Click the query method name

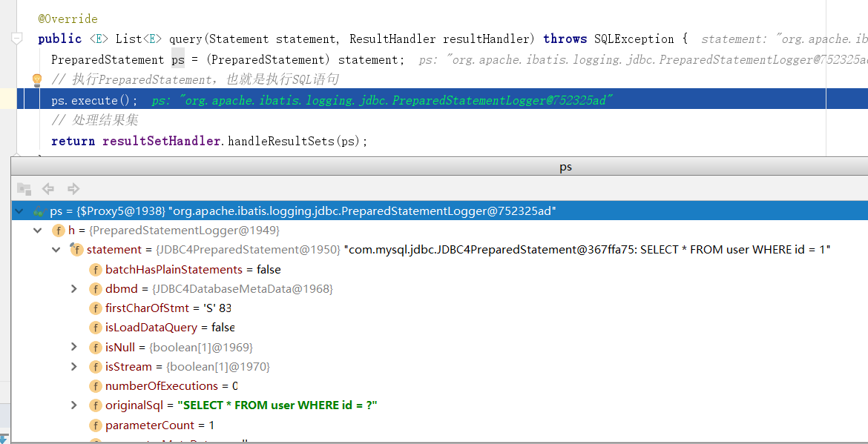point(185,39)
